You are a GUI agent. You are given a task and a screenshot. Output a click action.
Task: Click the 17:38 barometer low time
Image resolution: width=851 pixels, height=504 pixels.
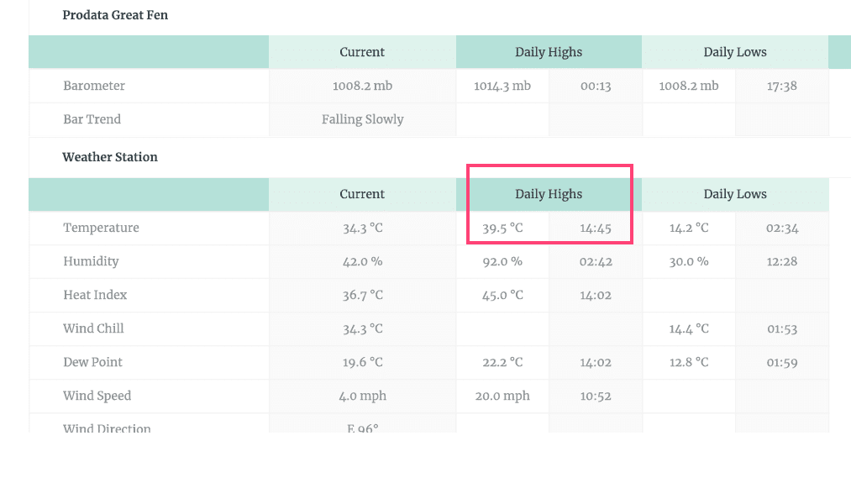(781, 86)
